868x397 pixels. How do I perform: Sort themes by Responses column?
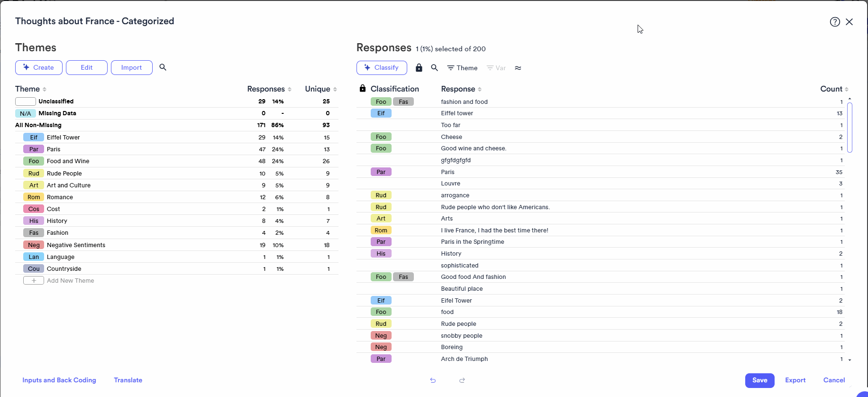[x=269, y=89]
